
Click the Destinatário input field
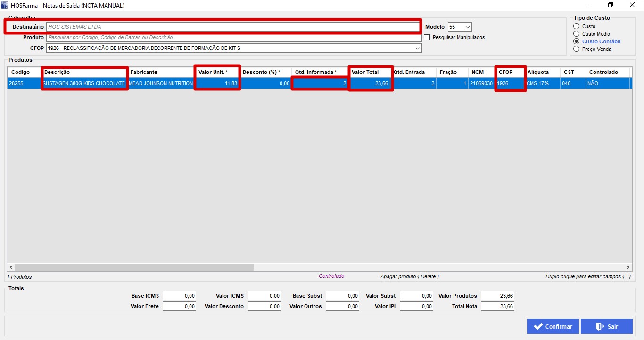(x=232, y=27)
